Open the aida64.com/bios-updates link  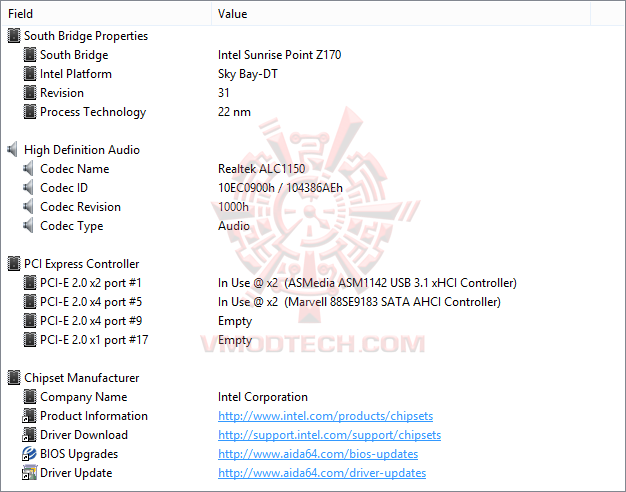point(318,454)
